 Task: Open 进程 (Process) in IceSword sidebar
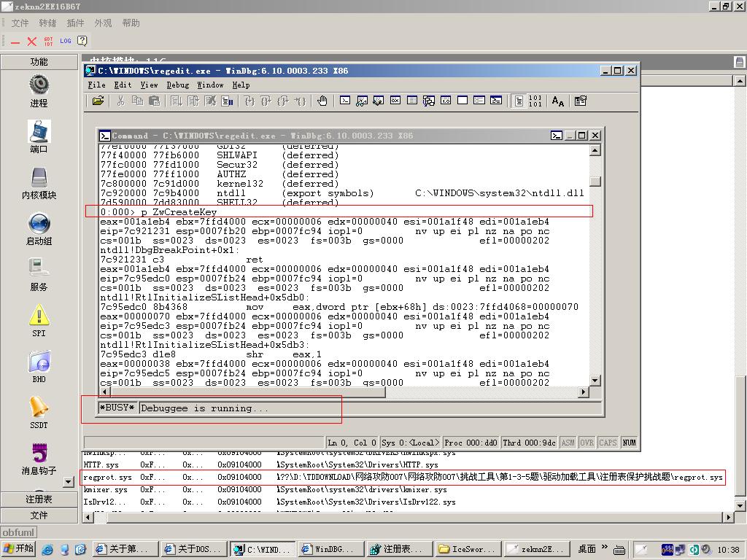39,92
